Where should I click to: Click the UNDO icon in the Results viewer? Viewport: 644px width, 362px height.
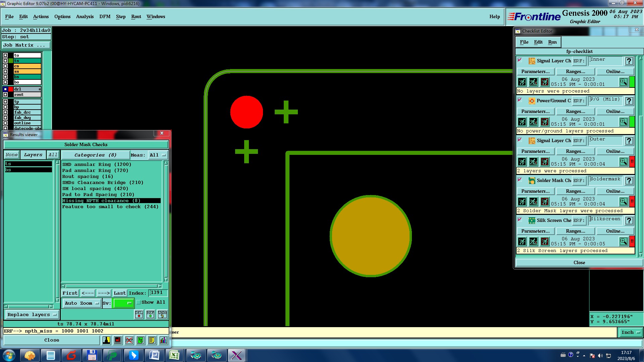pos(162,314)
